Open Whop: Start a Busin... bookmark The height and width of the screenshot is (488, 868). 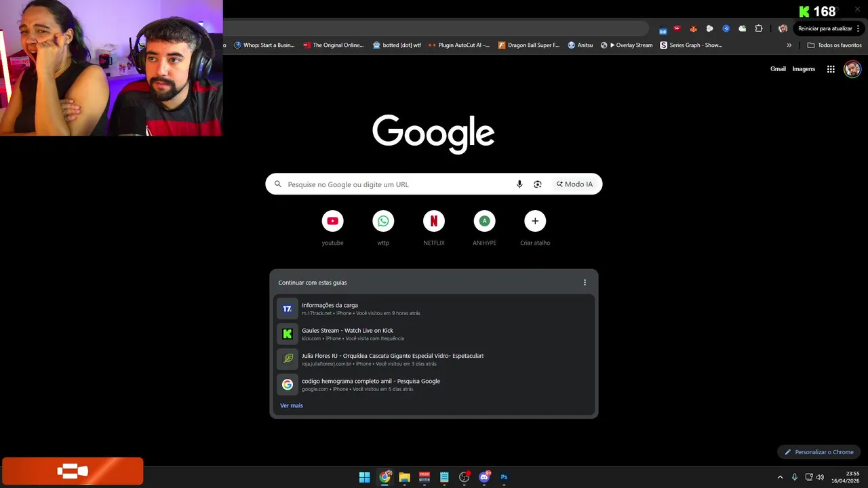264,45
